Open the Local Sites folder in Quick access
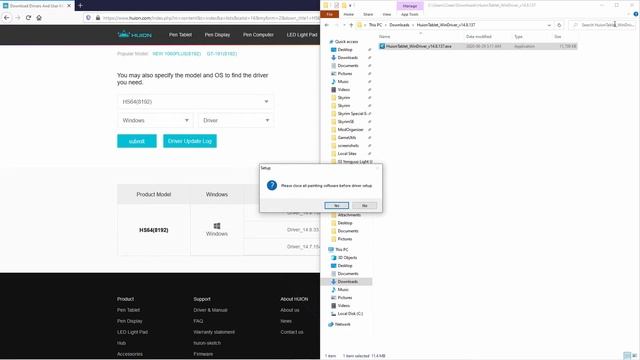 tap(347, 153)
